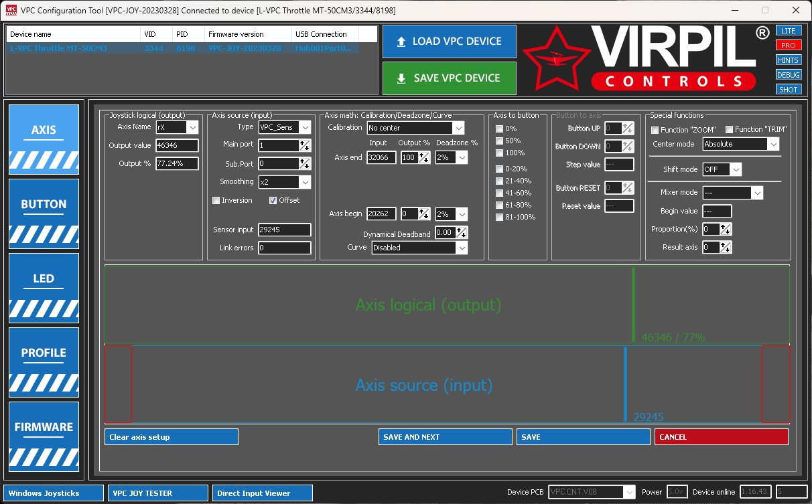This screenshot has height=504, width=812.
Task: Click the plain SAVE button beside CANCEL
Action: [584, 437]
